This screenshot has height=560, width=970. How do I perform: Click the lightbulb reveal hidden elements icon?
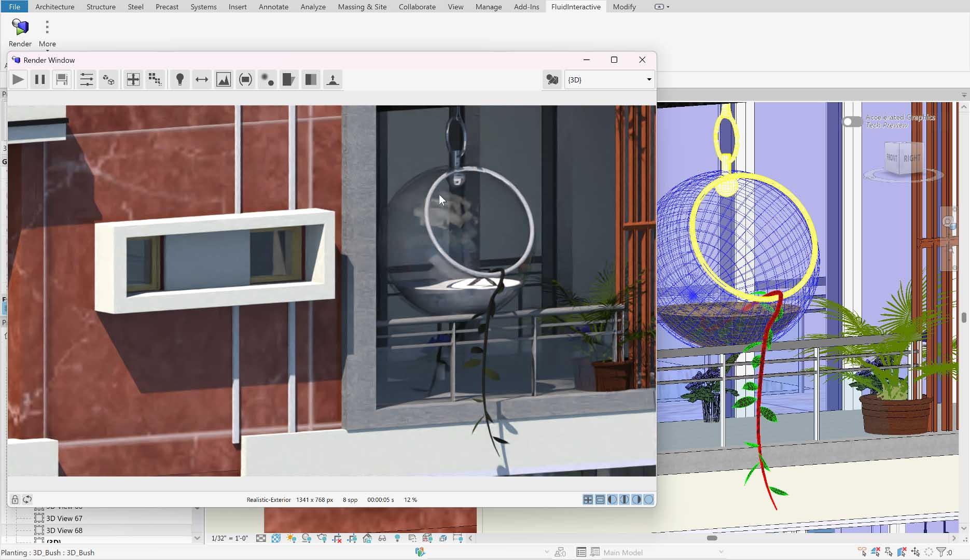(397, 538)
